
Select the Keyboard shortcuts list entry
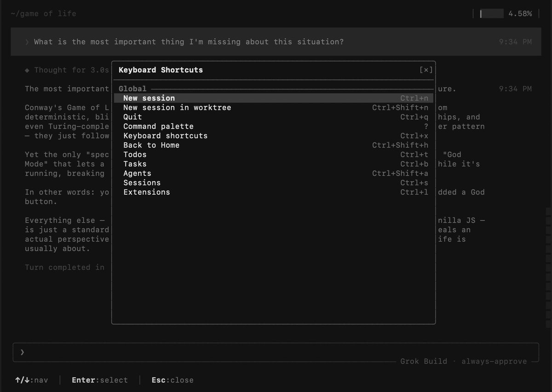[274, 136]
